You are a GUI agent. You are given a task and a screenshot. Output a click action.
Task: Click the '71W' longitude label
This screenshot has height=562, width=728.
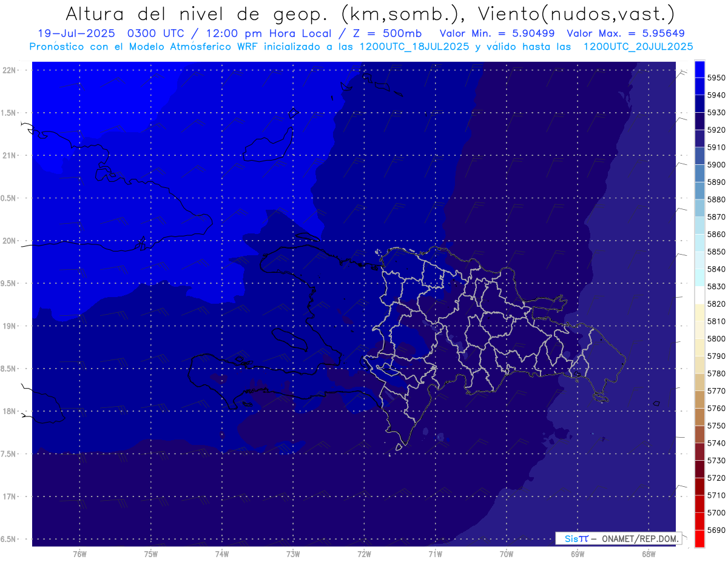click(x=435, y=554)
